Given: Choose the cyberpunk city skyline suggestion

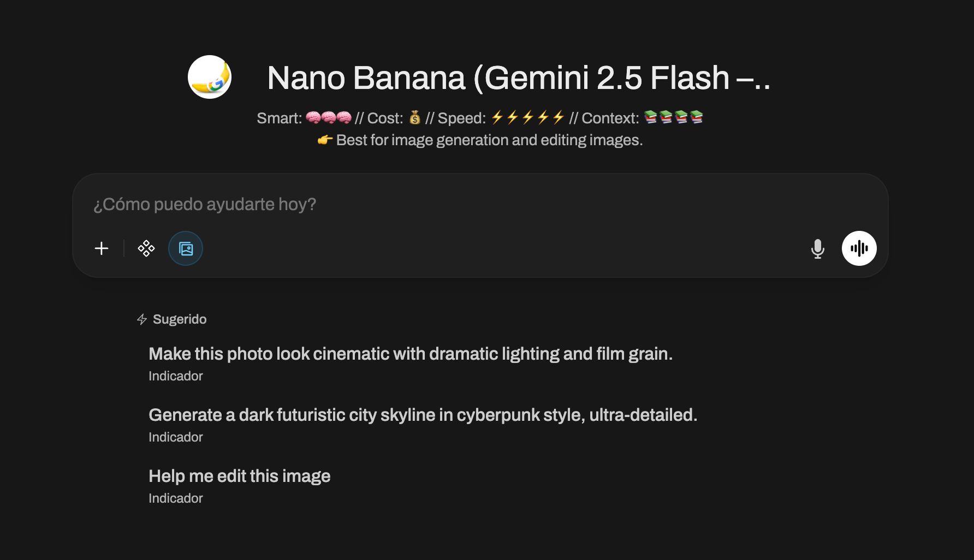Looking at the screenshot, I should 423,415.
